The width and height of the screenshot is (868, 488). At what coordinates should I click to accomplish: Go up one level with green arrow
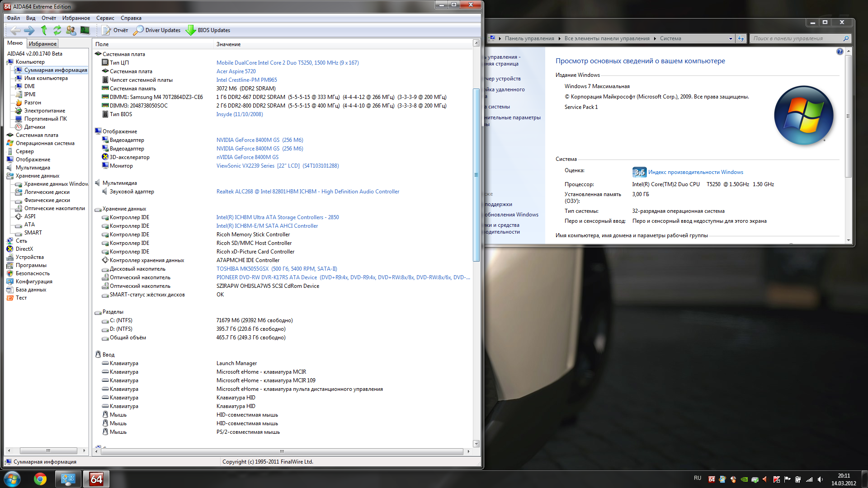(x=44, y=30)
